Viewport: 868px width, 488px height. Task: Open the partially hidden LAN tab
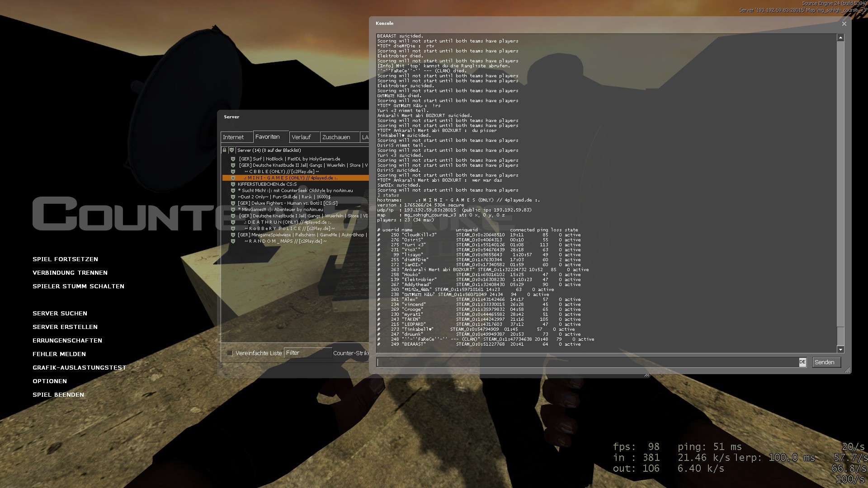coord(365,137)
